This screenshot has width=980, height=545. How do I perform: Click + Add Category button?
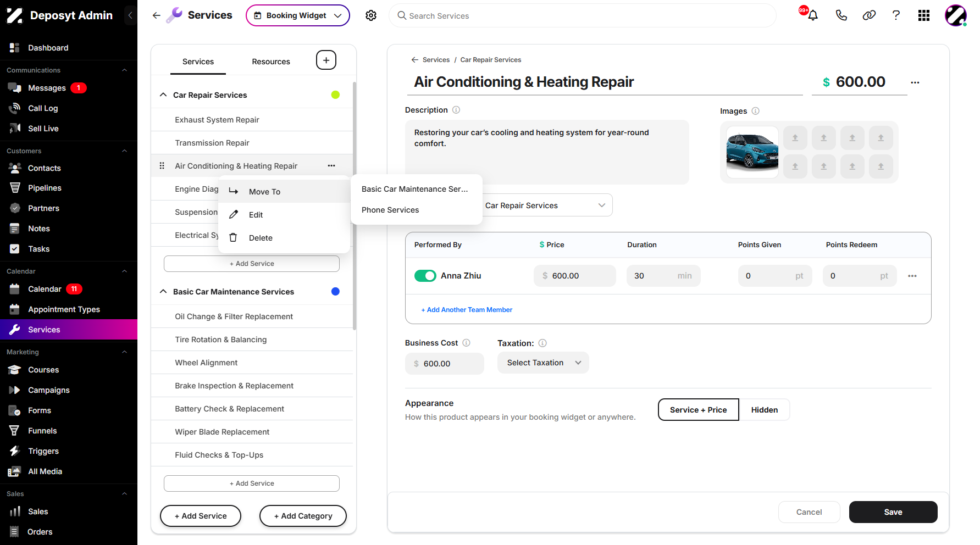(303, 516)
